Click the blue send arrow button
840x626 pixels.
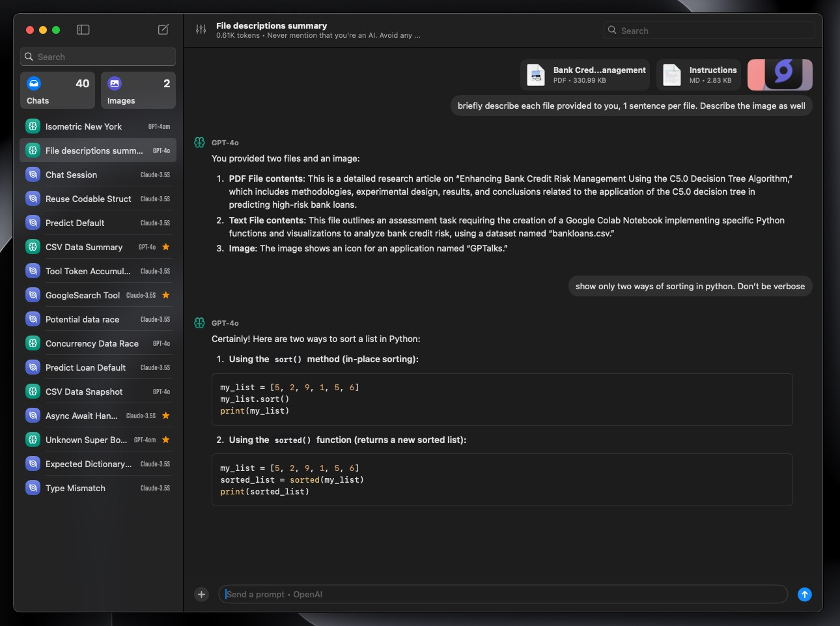[x=805, y=594]
